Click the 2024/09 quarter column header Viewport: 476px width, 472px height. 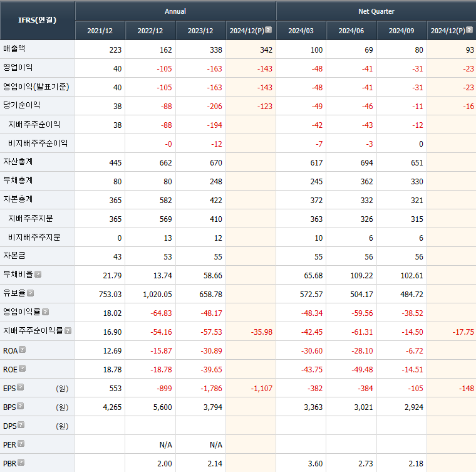[x=401, y=31]
